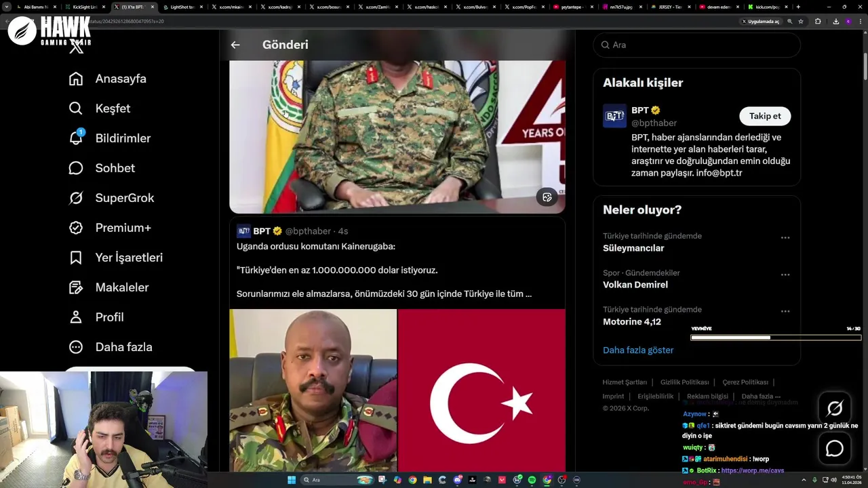This screenshot has height=488, width=868.
Task: Open Keşfet search page in sidebar
Action: (100, 108)
